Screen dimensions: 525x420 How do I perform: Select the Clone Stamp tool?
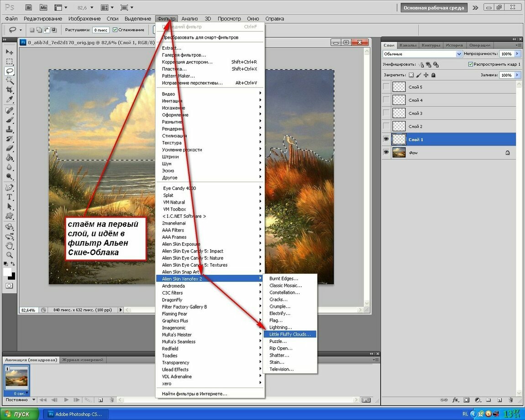tap(10, 129)
